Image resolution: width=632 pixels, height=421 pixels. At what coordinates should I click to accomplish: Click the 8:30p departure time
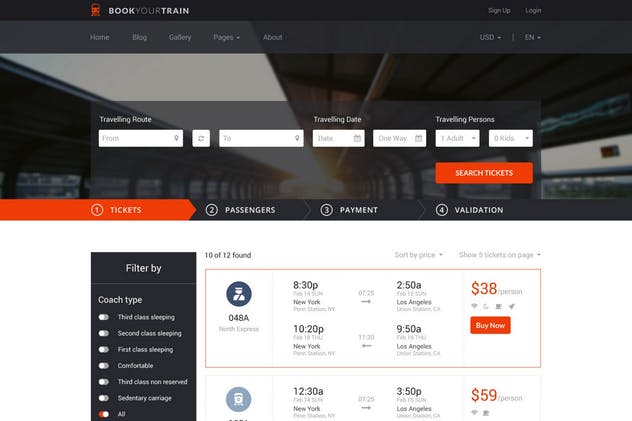coord(306,285)
